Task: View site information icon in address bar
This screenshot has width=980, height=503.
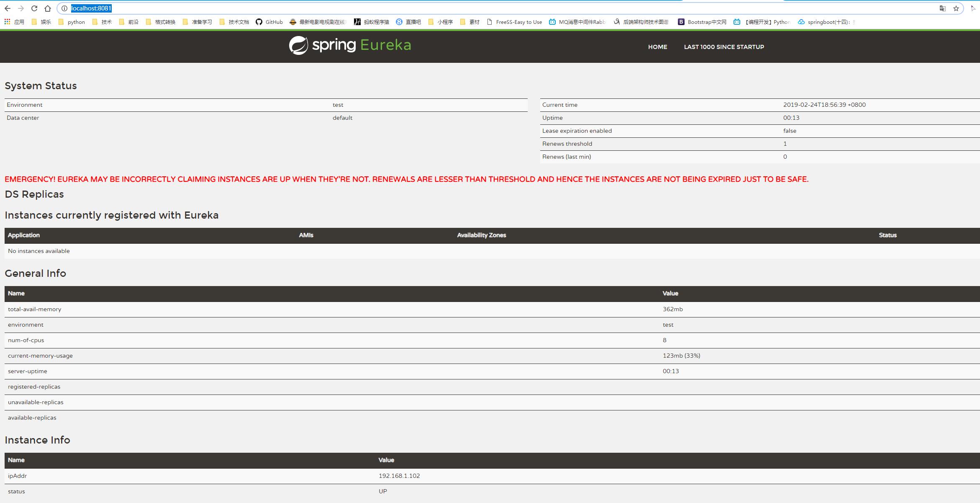Action: (64, 8)
